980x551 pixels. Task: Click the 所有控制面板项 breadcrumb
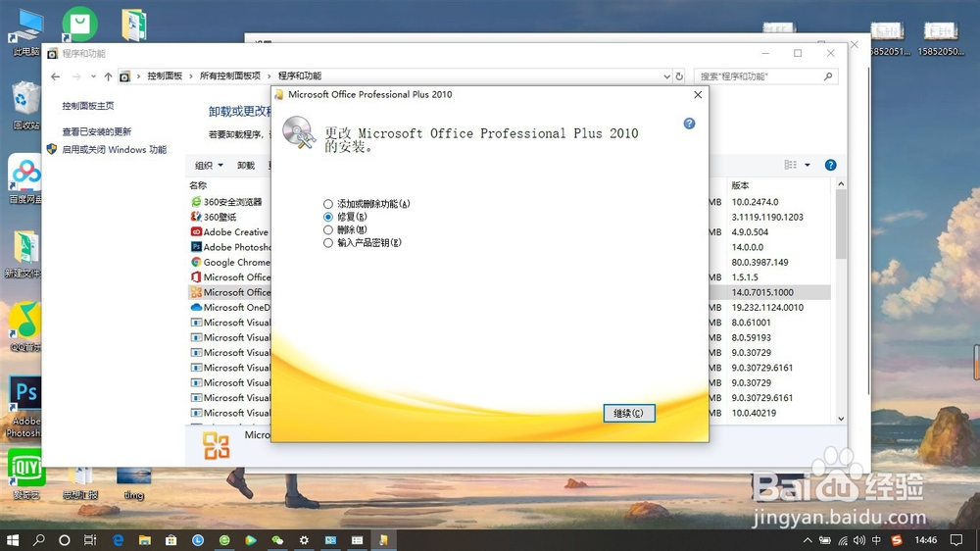(230, 75)
